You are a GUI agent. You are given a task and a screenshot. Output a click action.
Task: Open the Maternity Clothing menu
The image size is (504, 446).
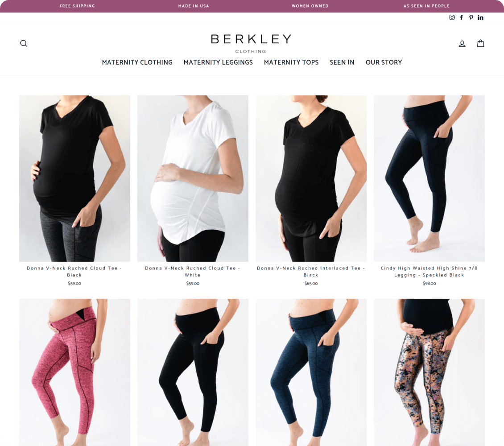[x=137, y=62]
